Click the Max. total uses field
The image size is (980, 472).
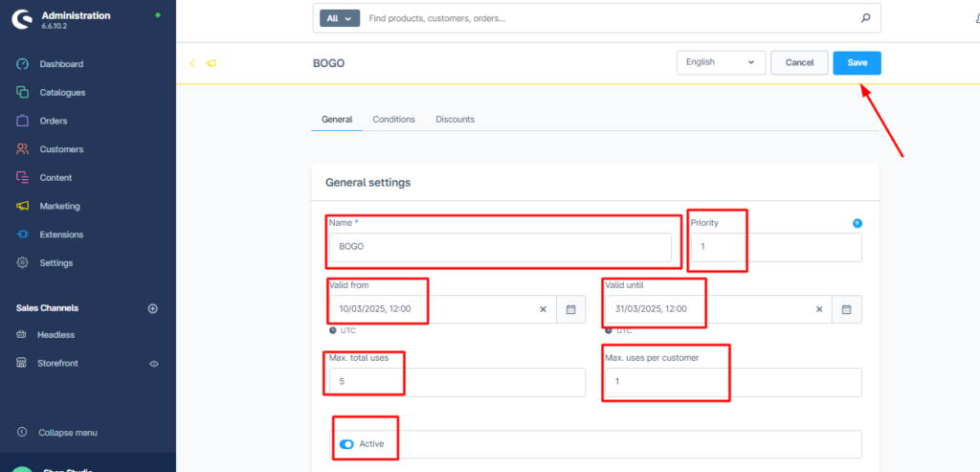[x=456, y=382]
